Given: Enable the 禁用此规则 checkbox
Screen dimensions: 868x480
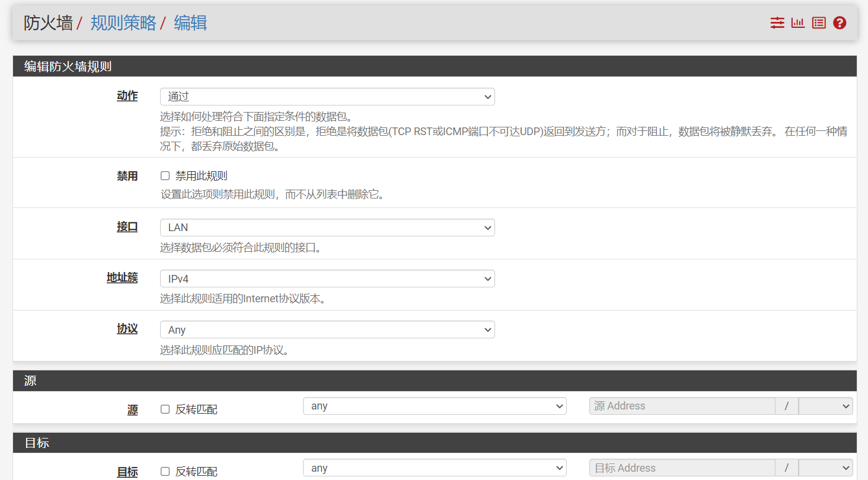Looking at the screenshot, I should [165, 176].
